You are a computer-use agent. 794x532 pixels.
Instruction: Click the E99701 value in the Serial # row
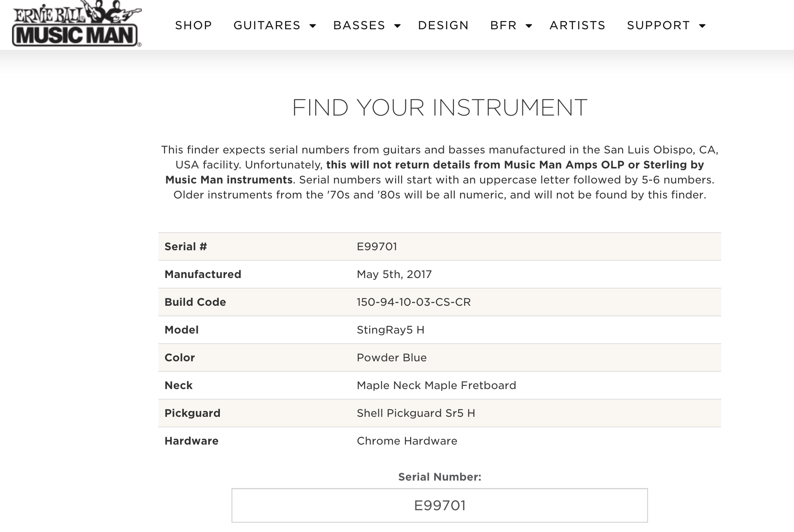tap(377, 246)
